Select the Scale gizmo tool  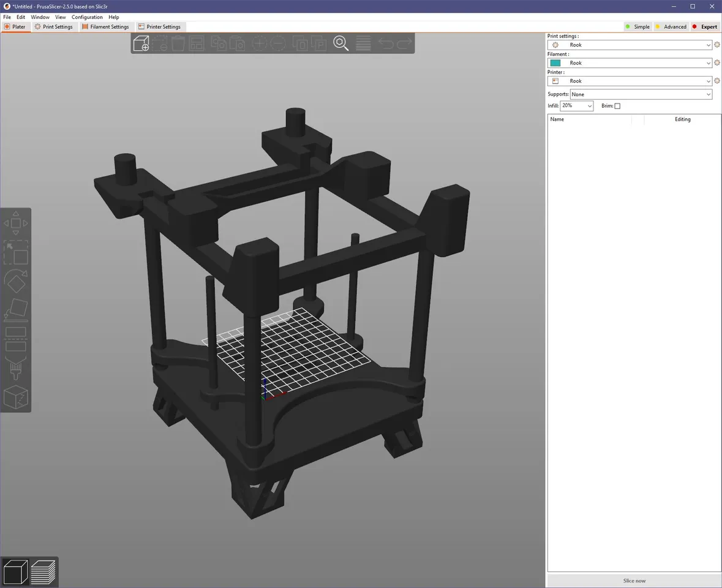click(x=16, y=252)
